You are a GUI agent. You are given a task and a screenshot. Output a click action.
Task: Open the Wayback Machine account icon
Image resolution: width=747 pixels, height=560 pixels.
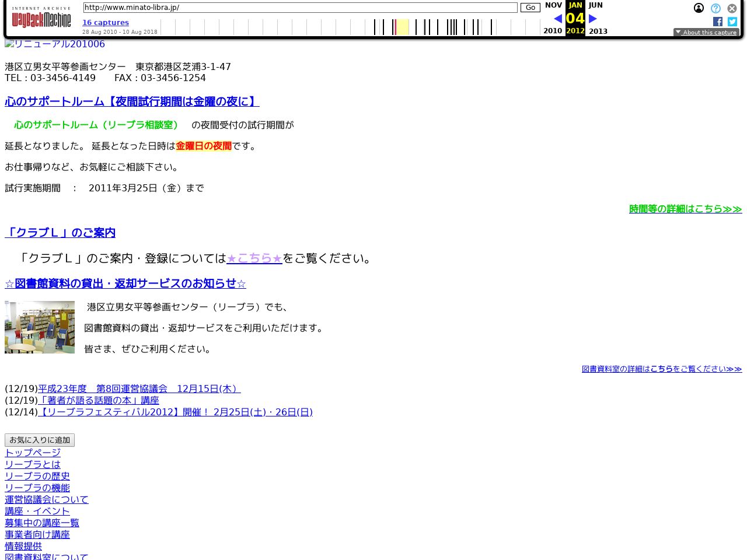(699, 8)
